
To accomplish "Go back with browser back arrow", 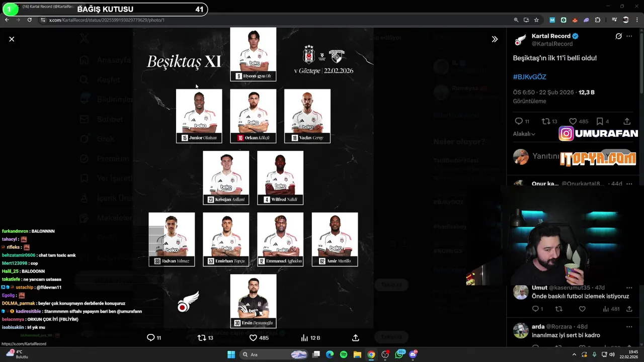I will (7, 20).
